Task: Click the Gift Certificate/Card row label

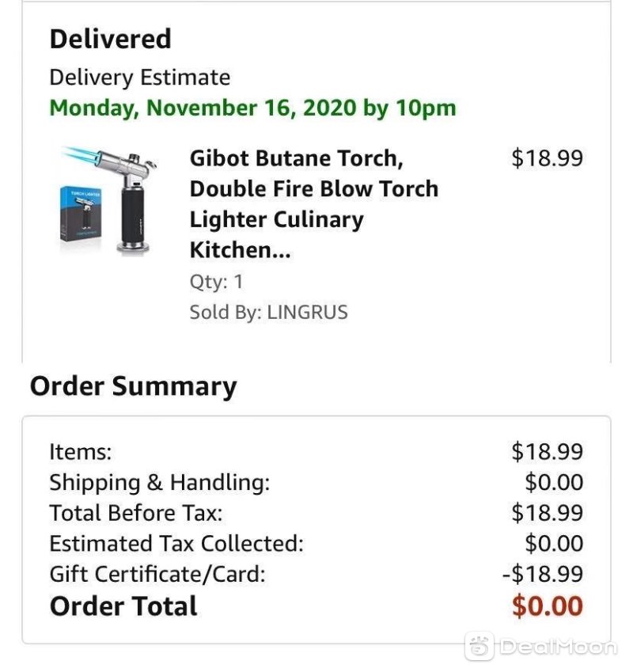Action: tap(157, 574)
